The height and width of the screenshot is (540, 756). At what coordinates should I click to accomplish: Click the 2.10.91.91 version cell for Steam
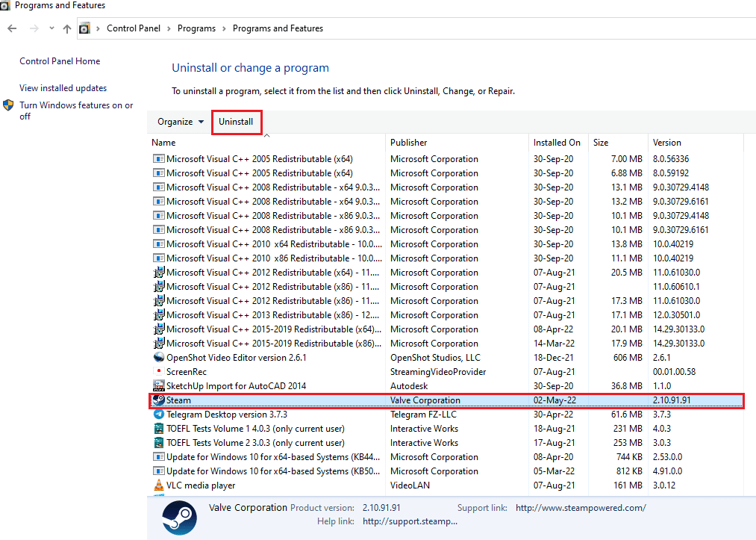pyautogui.click(x=672, y=400)
